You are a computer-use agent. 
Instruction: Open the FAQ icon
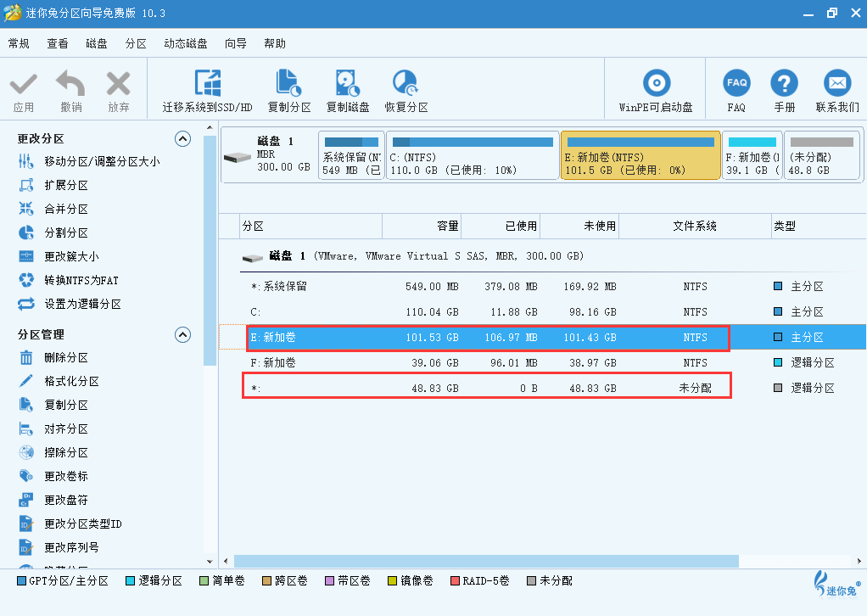(x=736, y=83)
